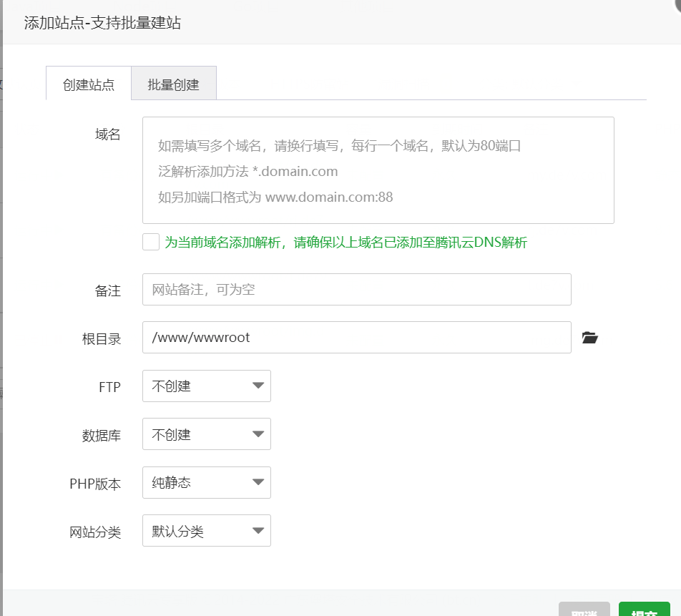Expand the FTP dropdown

click(x=207, y=386)
